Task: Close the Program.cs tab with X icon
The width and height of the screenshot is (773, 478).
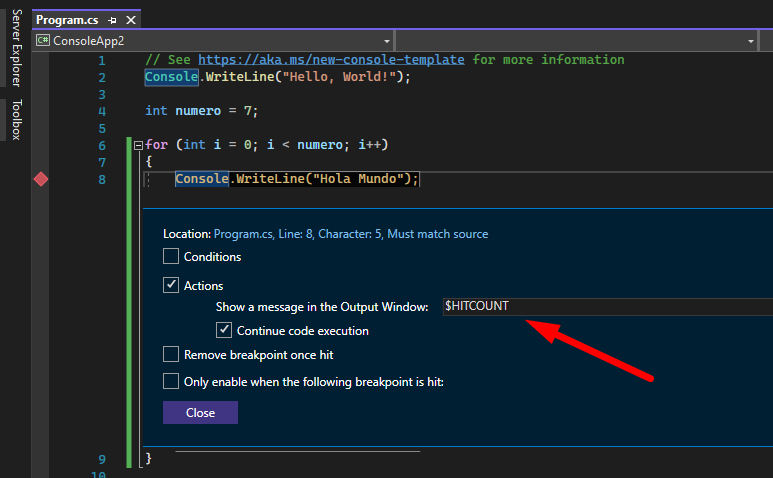Action: tap(131, 20)
